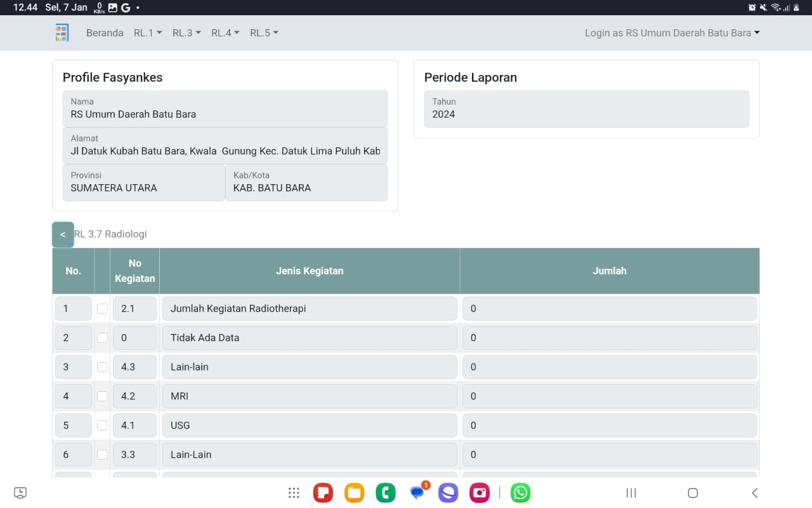This screenshot has height=508, width=812.
Task: Click the 'No Kegiatan' column header
Action: pyautogui.click(x=134, y=271)
